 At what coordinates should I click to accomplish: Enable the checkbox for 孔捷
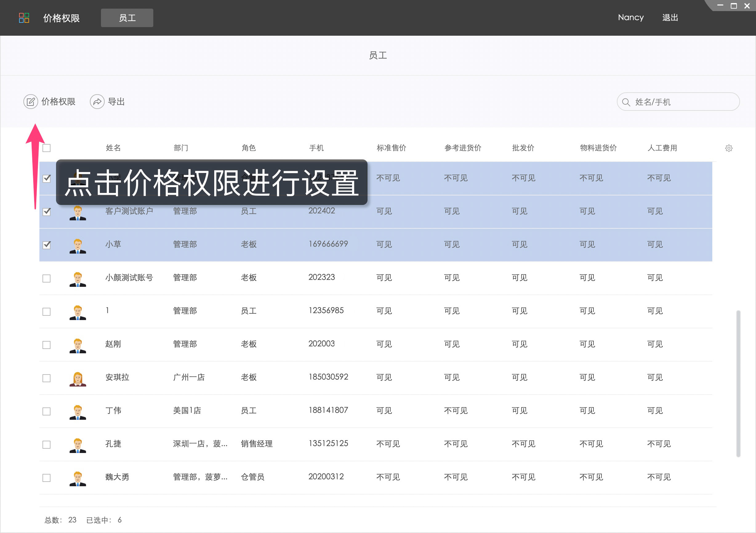46,445
